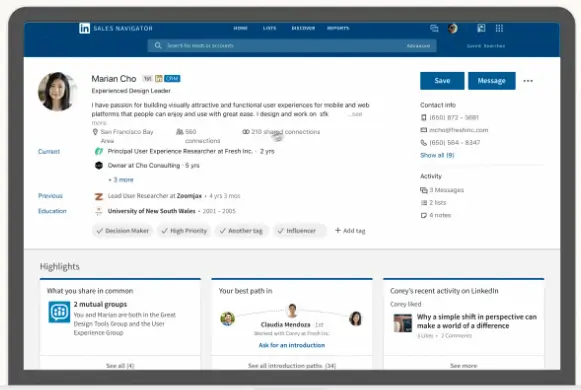
Task: Open the three-dots more actions menu
Action: (528, 81)
